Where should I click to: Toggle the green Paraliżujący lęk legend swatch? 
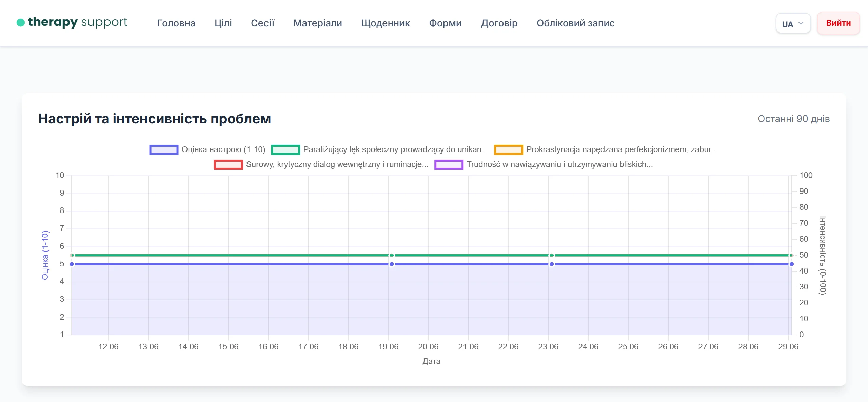tap(285, 149)
